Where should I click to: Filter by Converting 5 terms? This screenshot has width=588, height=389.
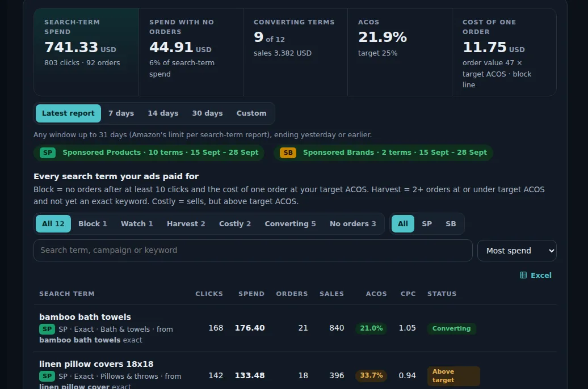point(290,224)
